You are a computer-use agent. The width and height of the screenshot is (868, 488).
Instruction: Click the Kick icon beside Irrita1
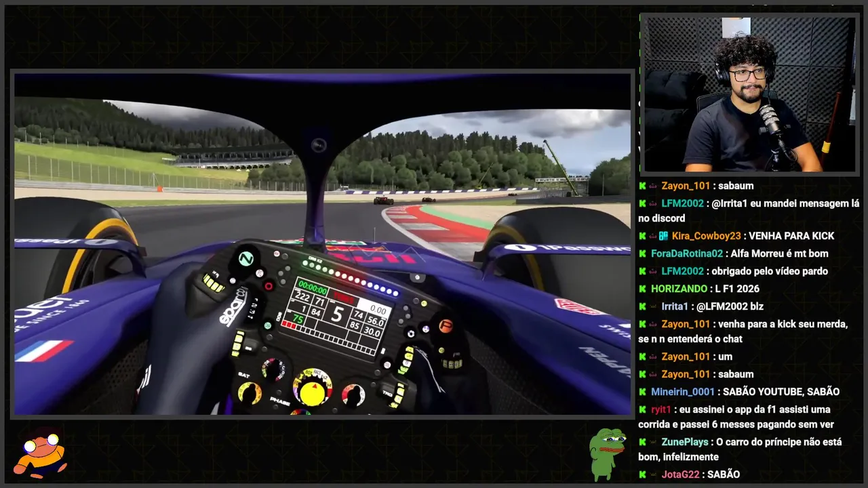tap(642, 306)
